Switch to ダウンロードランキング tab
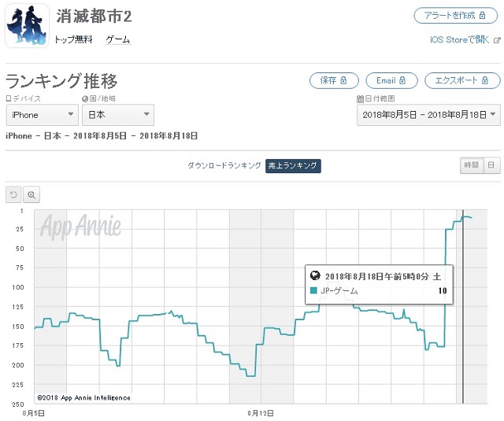The image size is (504, 421). [x=224, y=166]
